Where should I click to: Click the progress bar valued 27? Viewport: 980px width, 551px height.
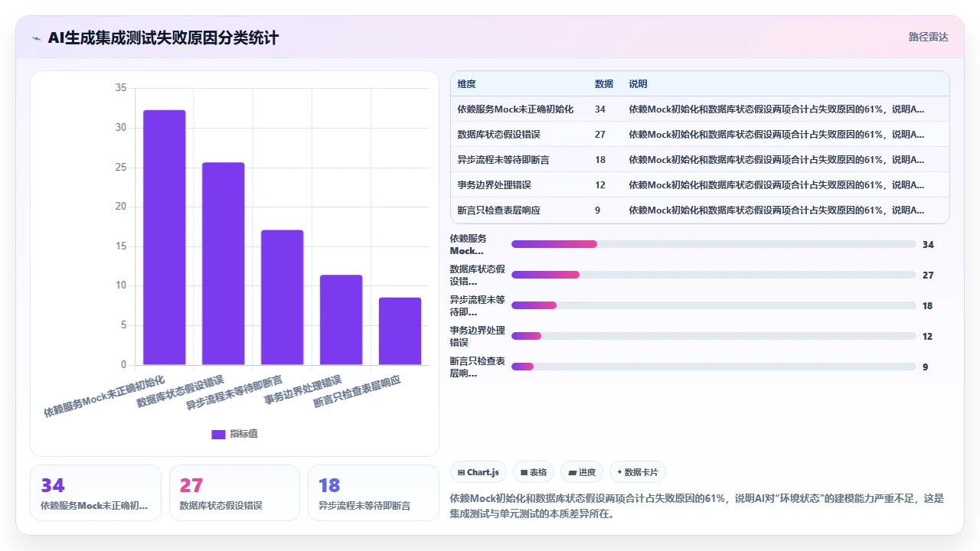pos(714,275)
